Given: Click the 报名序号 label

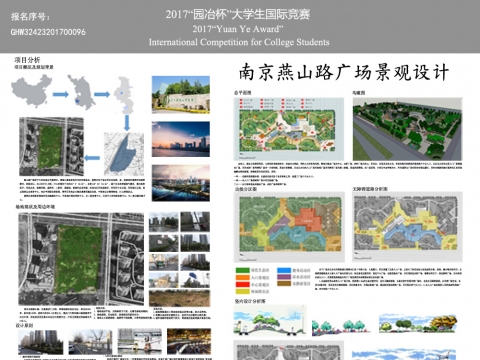Looking at the screenshot, I should point(30,16).
